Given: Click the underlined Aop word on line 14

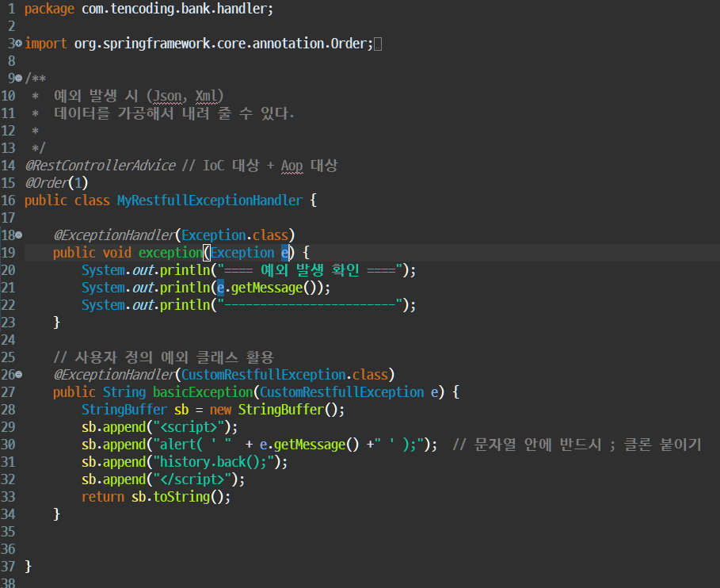Looking at the screenshot, I should tap(292, 166).
